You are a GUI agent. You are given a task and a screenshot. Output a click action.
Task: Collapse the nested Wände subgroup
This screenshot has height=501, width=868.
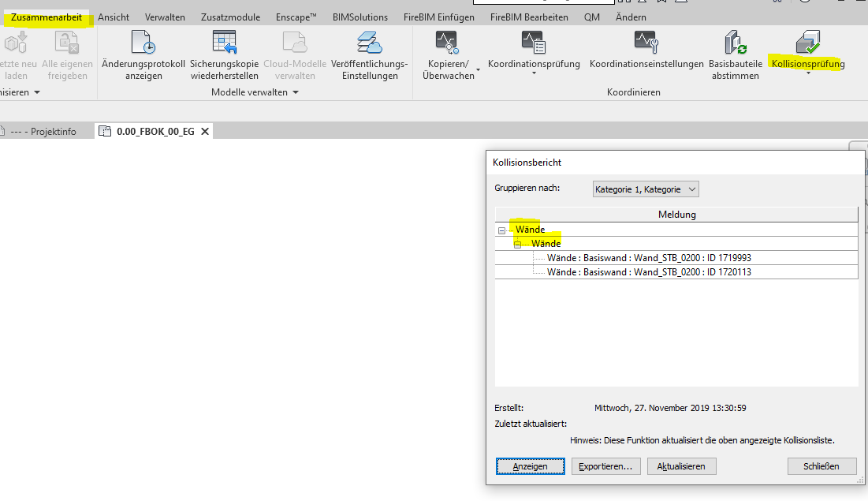click(x=518, y=244)
